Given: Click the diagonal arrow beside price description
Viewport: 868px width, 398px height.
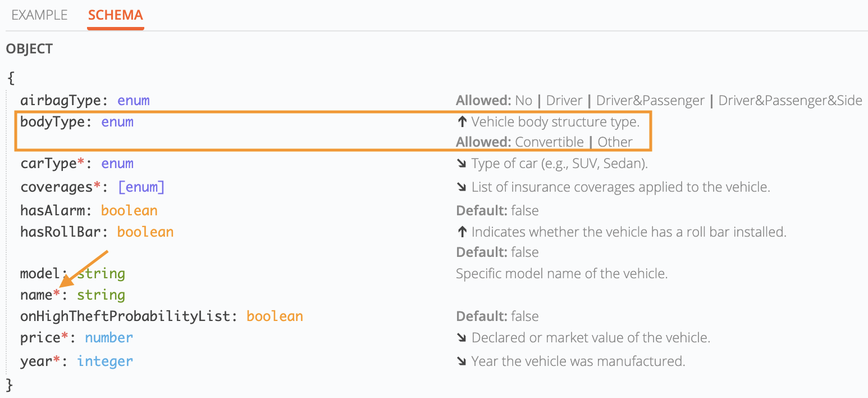Looking at the screenshot, I should tap(463, 338).
